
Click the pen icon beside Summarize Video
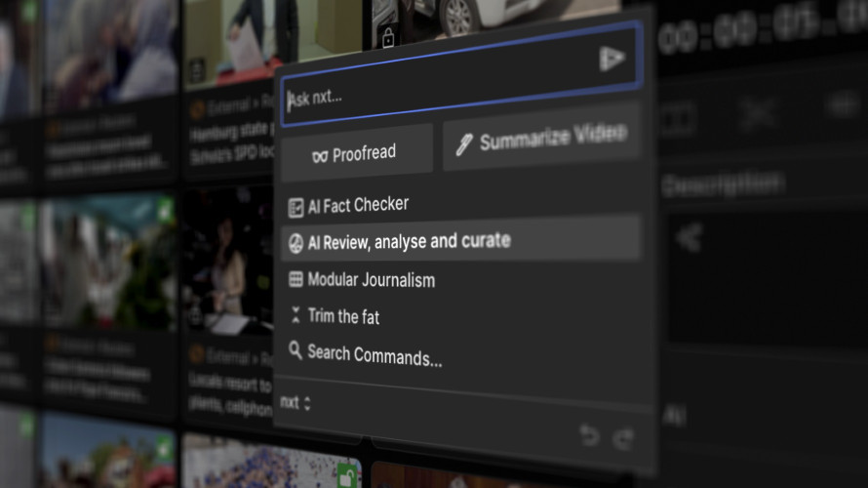click(x=464, y=144)
